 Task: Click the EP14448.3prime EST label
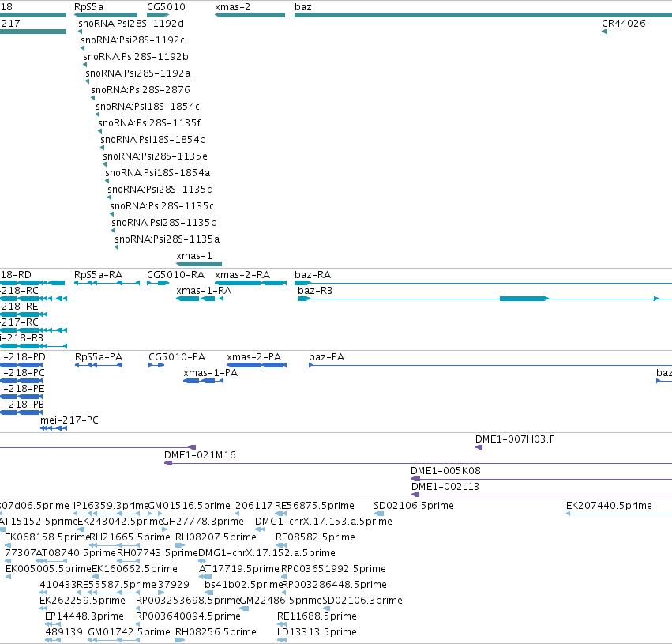(x=84, y=617)
